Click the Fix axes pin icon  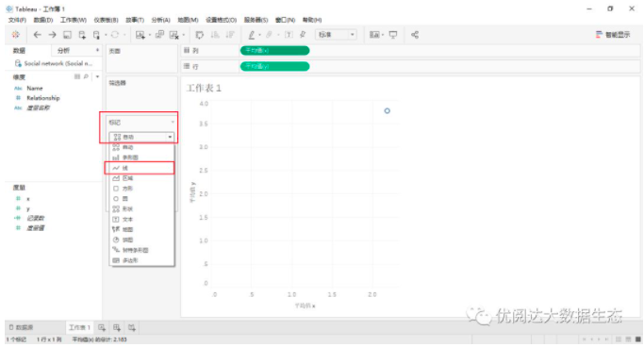click(303, 35)
